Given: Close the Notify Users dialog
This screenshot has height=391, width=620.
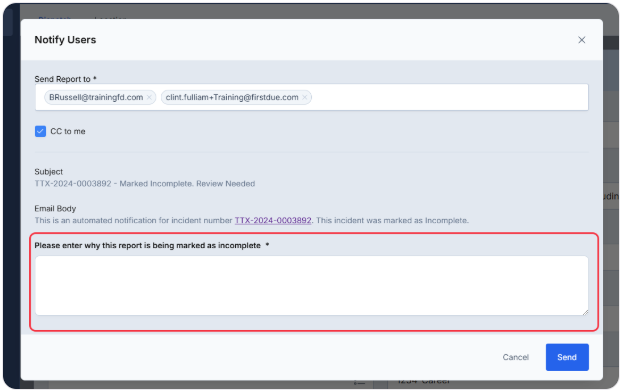Looking at the screenshot, I should (581, 40).
